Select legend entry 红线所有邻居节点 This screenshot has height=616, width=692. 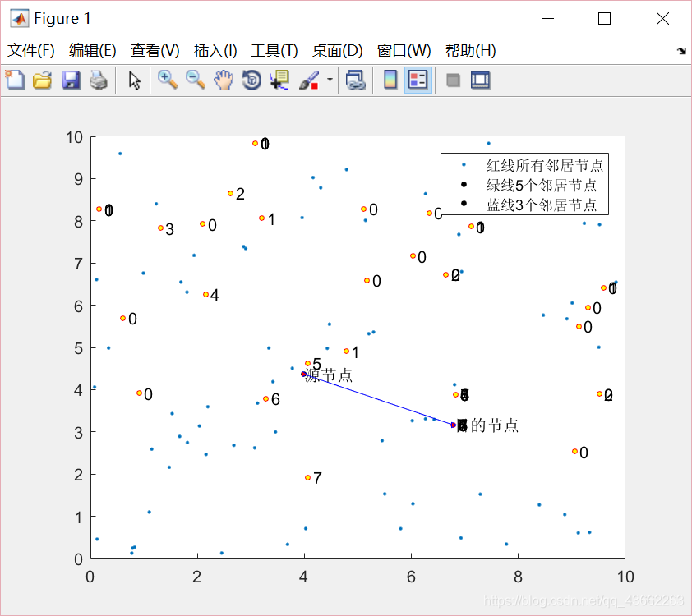(x=544, y=165)
